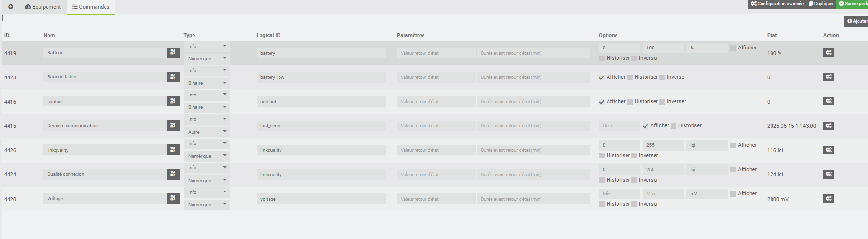
Task: Open icon chooser for contact name
Action: 174,101
